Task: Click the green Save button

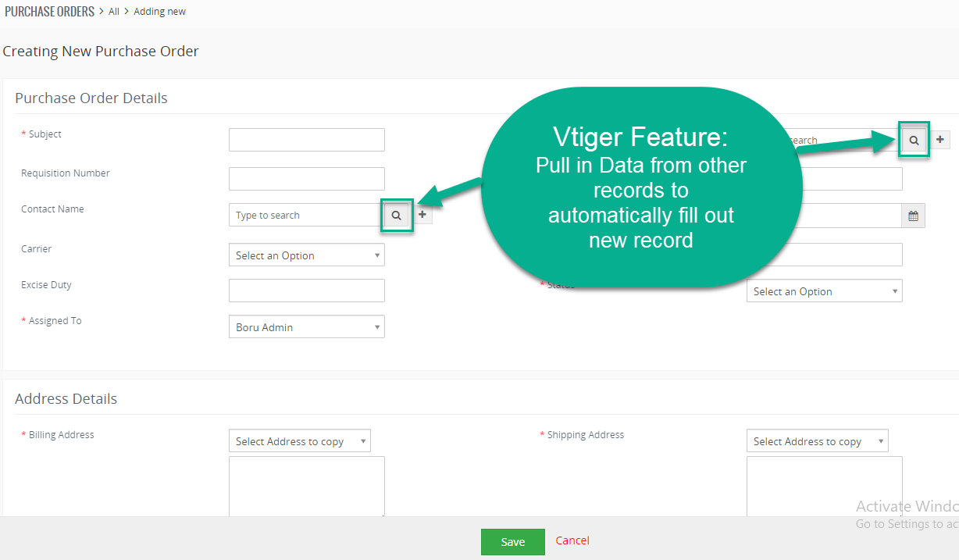Action: [x=513, y=542]
